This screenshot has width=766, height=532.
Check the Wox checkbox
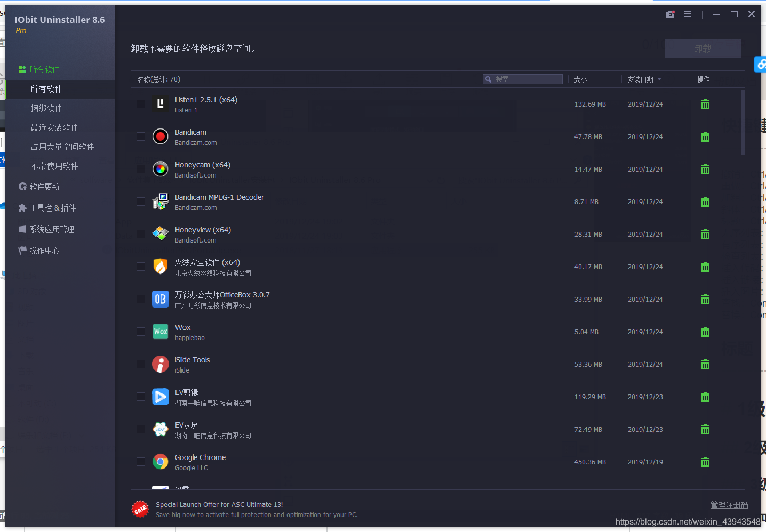(x=141, y=332)
